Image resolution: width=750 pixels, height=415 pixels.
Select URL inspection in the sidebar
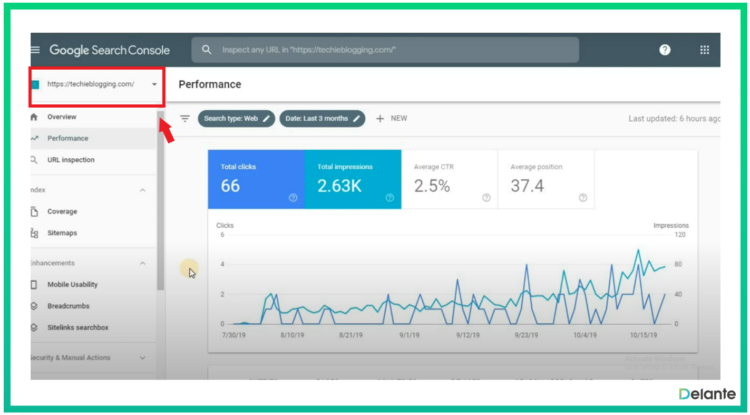pyautogui.click(x=71, y=159)
